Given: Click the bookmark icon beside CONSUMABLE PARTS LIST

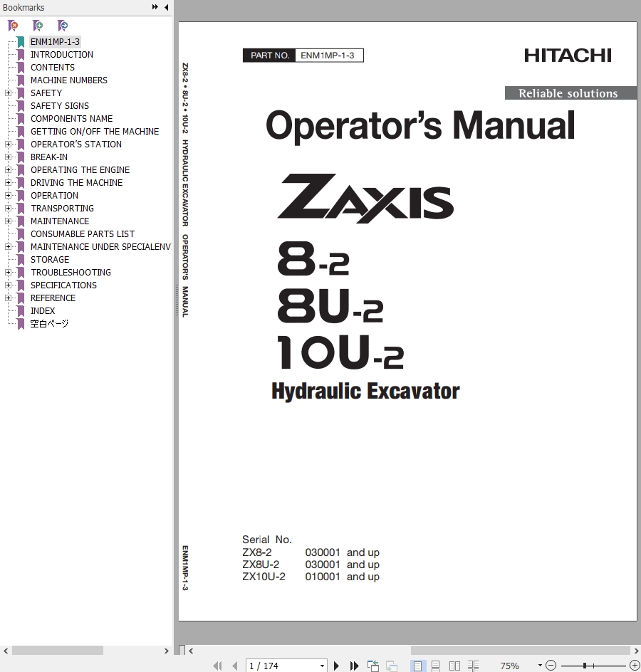Looking at the screenshot, I should pos(21,234).
